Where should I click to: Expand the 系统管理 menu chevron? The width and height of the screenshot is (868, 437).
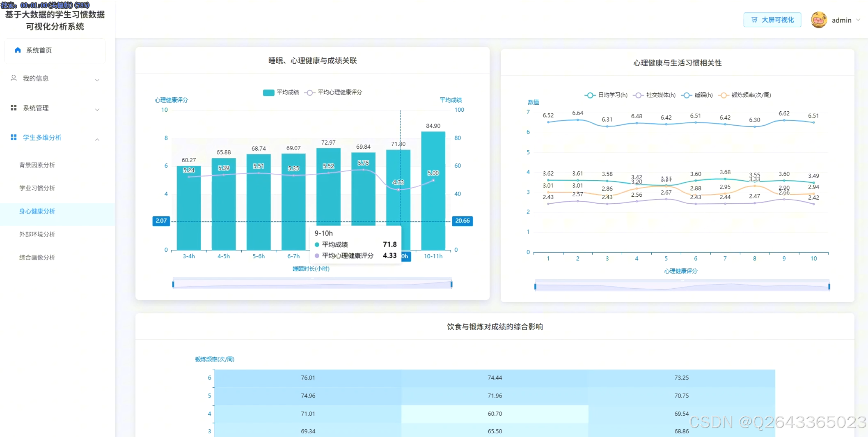click(x=97, y=110)
